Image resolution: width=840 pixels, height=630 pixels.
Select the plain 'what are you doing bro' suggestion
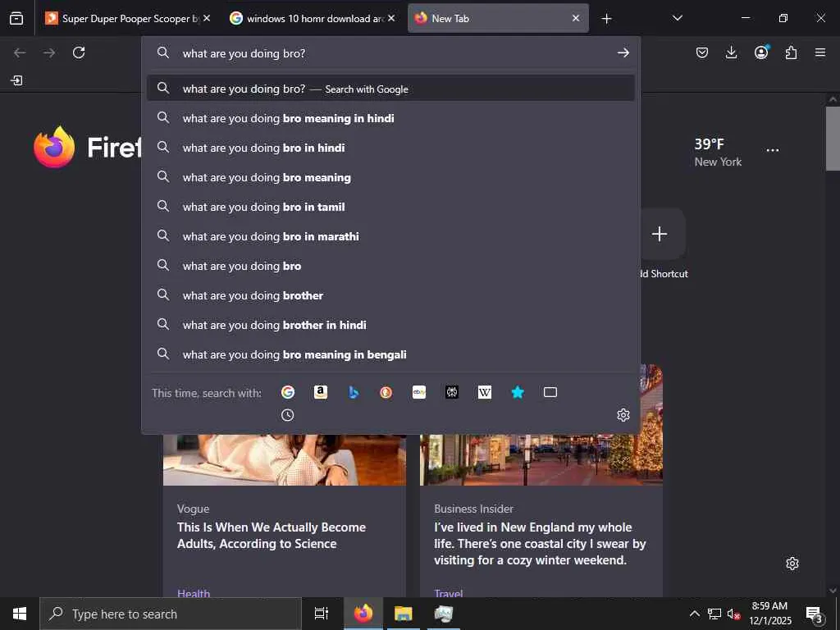pos(390,266)
